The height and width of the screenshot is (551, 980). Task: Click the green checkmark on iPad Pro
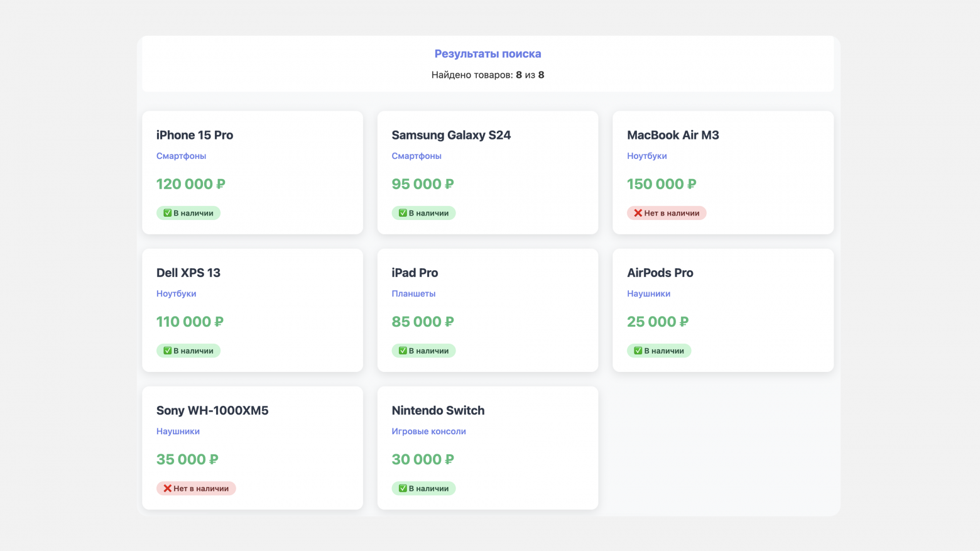[403, 351]
